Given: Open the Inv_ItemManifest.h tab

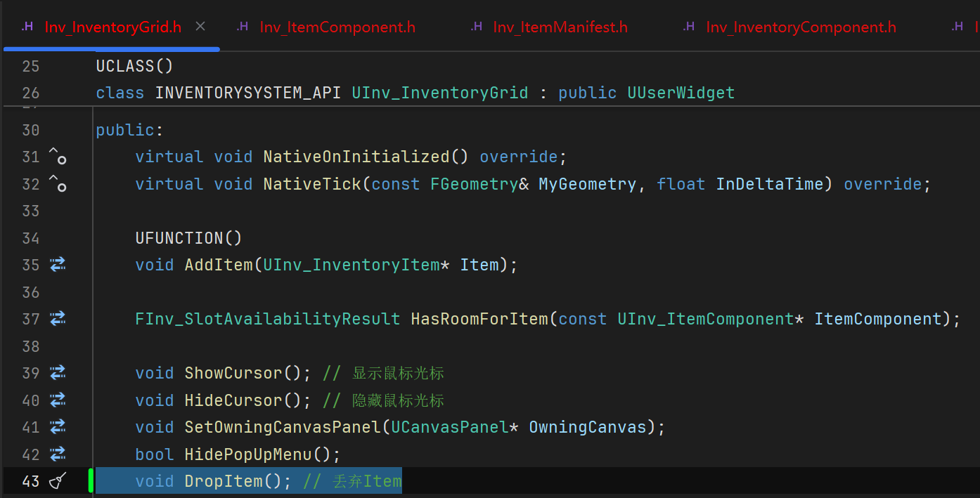Looking at the screenshot, I should coord(560,27).
